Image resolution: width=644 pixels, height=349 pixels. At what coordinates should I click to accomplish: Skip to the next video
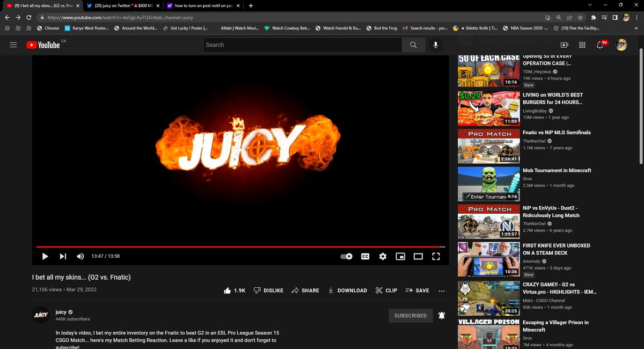tap(63, 257)
